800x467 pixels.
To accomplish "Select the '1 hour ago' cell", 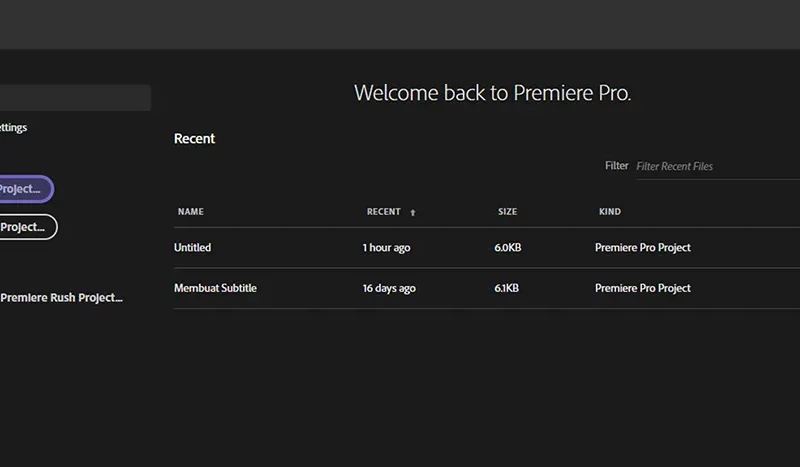I will click(386, 248).
